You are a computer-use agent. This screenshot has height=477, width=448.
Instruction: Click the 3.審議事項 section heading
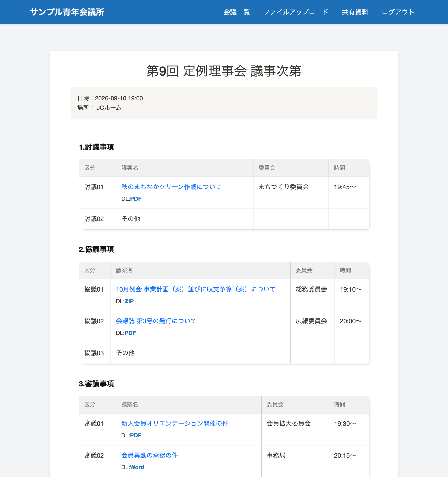coord(96,384)
